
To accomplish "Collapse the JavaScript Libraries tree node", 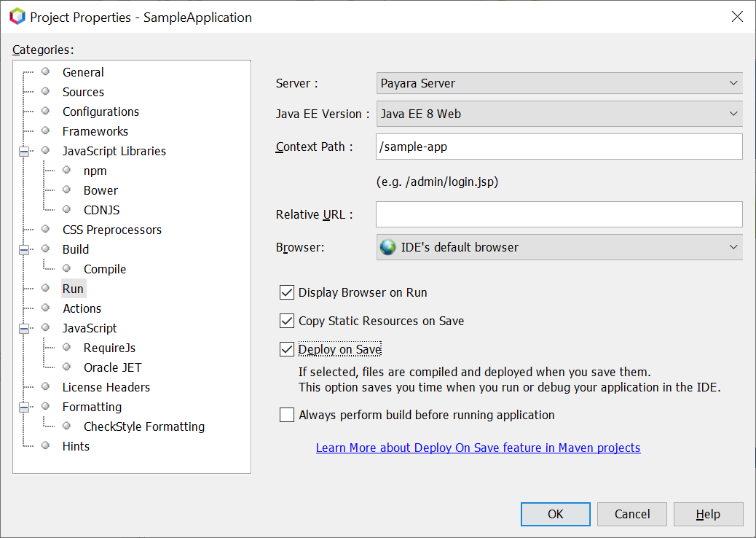I will coord(24,151).
